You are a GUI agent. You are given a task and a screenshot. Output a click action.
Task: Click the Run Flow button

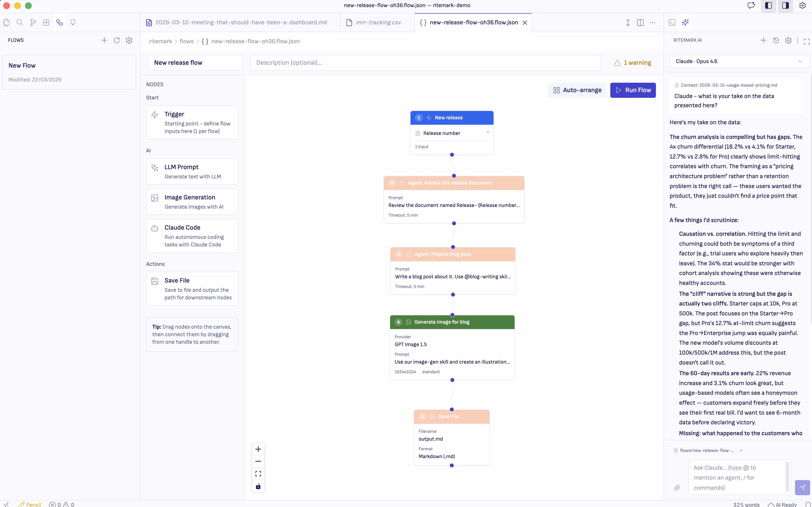coord(633,90)
